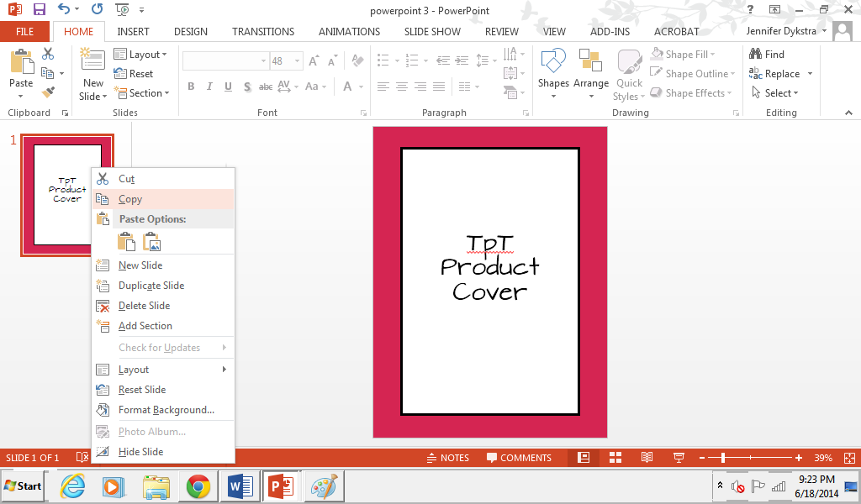861x504 pixels.
Task: Click the Find binoculars button
Action: click(767, 54)
